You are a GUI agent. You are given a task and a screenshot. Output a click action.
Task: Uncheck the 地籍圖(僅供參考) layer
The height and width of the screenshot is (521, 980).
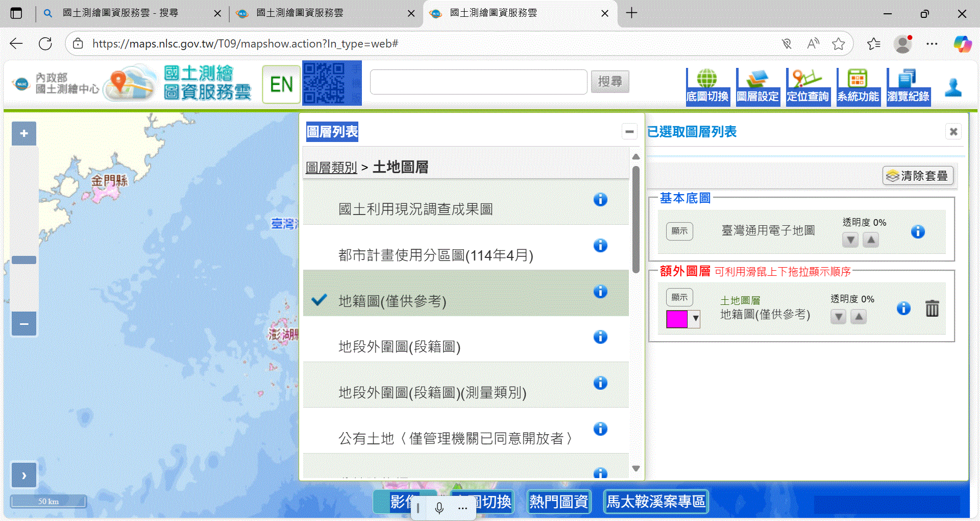[319, 300]
